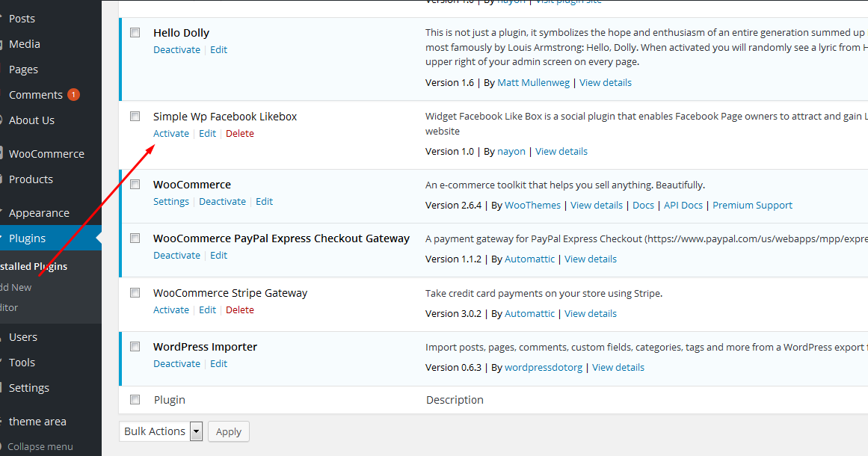This screenshot has height=456, width=868.
Task: Edit Simple Wp Facebook Likebox plugin
Action: tap(208, 133)
